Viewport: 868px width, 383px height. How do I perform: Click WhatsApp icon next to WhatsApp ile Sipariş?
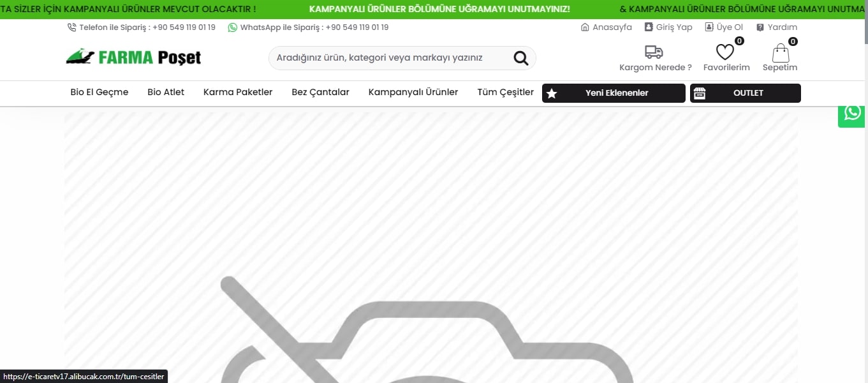click(232, 27)
